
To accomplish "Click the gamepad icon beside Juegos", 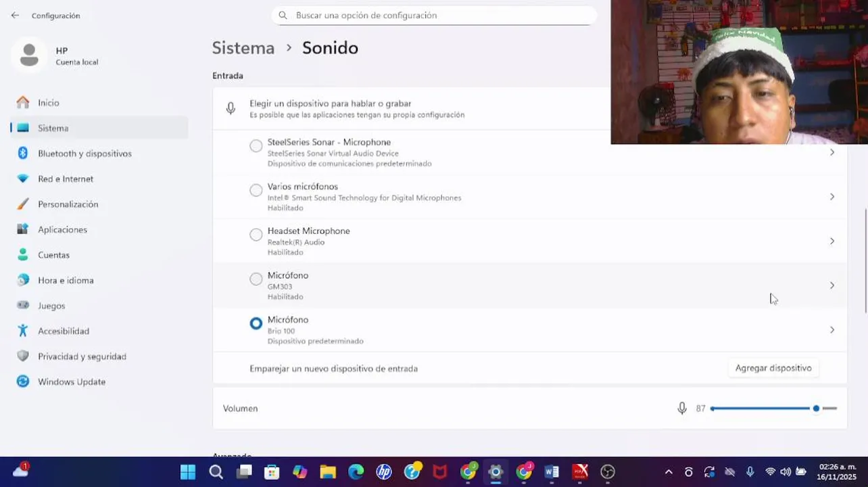I will tap(23, 305).
